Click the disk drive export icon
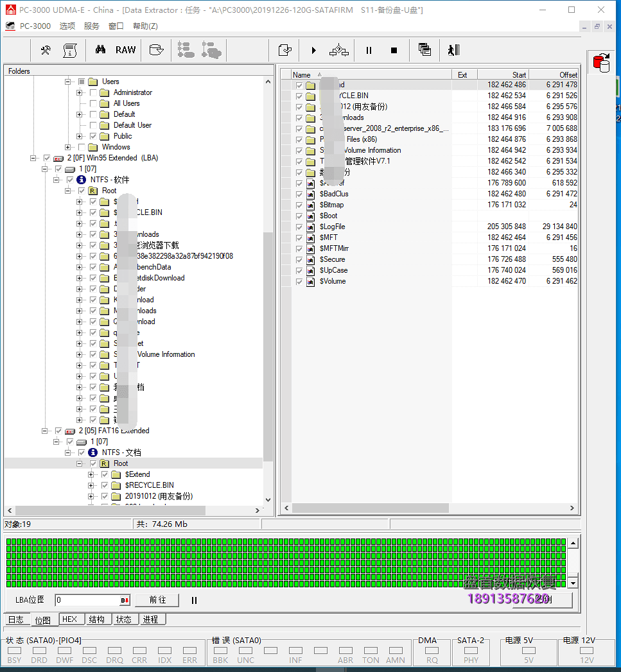This screenshot has height=672, width=621. click(x=156, y=50)
